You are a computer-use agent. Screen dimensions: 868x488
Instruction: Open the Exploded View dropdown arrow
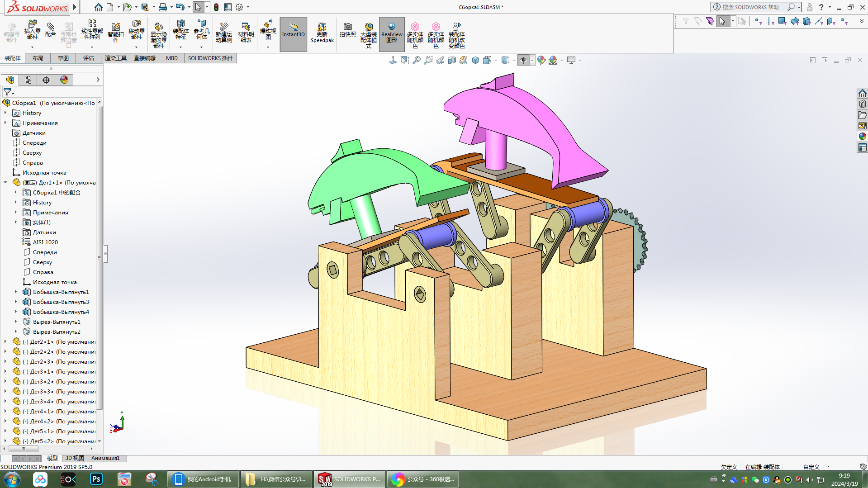coord(268,47)
